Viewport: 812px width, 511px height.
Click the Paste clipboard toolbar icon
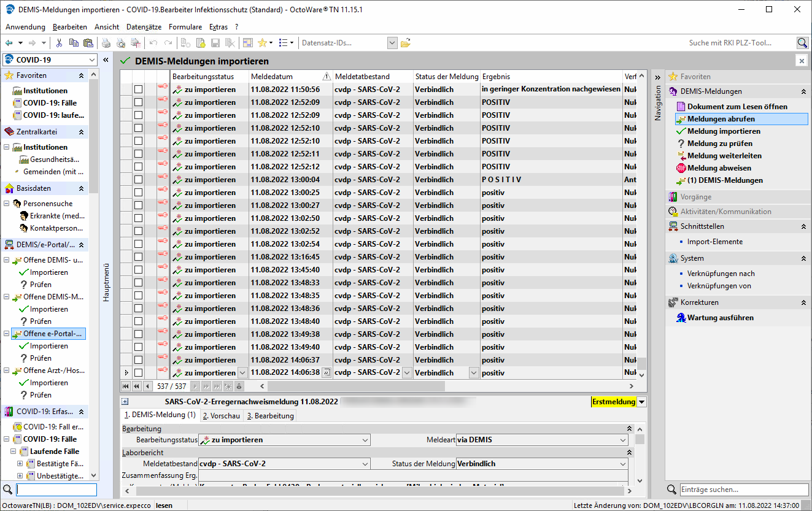(x=88, y=43)
